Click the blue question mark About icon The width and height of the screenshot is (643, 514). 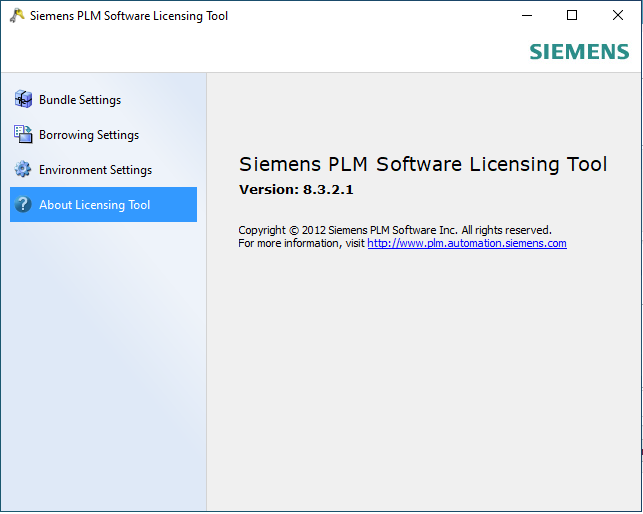tap(23, 205)
